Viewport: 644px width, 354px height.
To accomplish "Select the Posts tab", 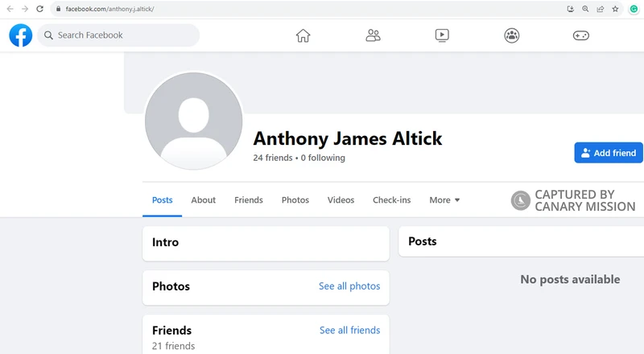I will coord(163,200).
